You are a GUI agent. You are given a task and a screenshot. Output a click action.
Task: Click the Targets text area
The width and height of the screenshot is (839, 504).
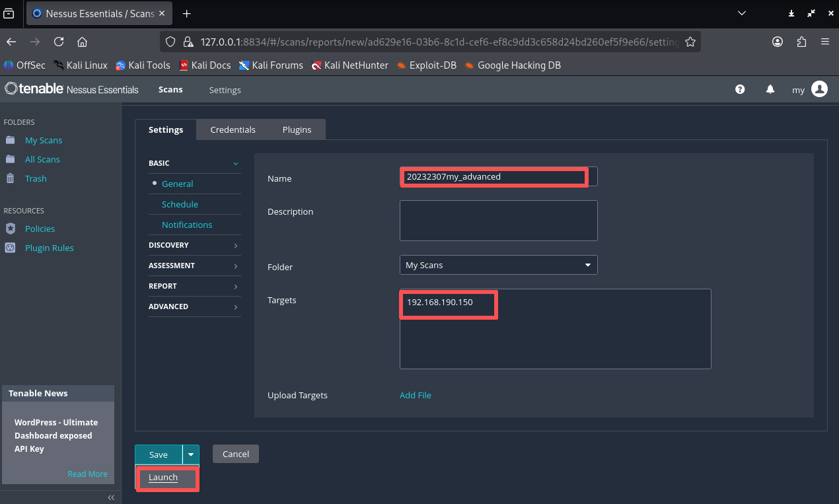[556, 329]
